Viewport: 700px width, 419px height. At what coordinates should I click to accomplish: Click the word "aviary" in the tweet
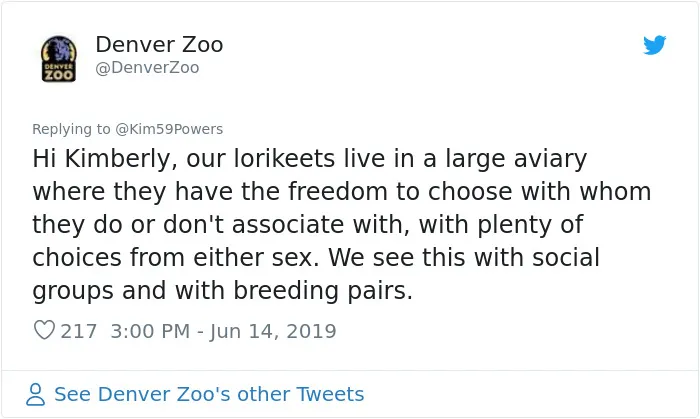coord(550,160)
